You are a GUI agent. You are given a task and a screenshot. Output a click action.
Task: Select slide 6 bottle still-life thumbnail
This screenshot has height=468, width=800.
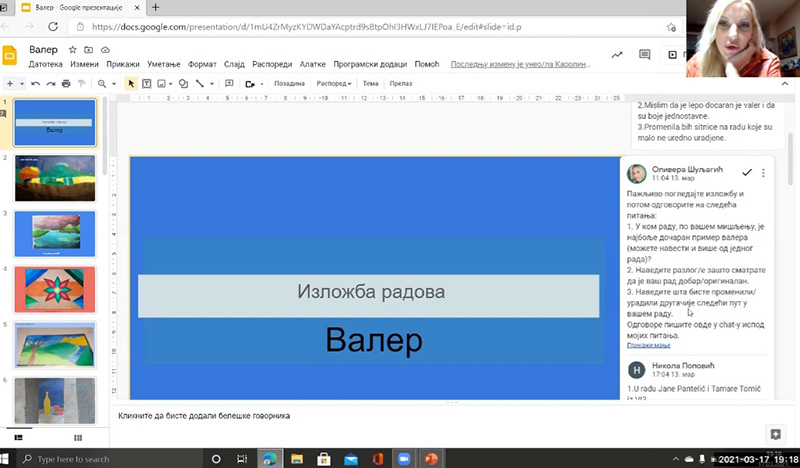point(55,401)
